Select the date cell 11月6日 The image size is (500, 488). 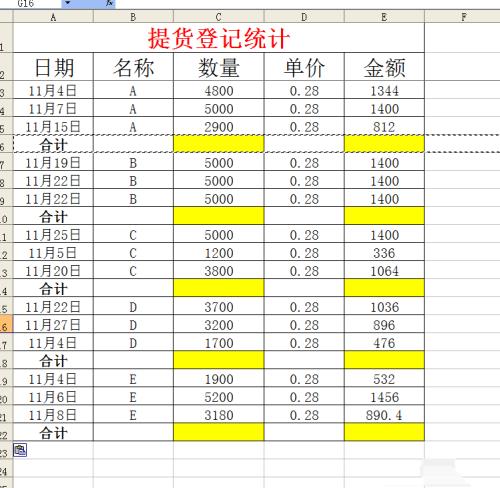[x=53, y=396]
